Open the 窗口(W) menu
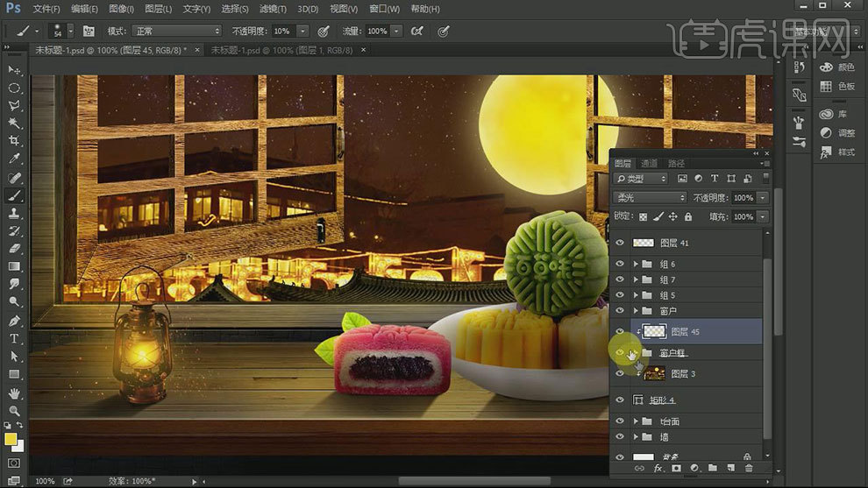This screenshot has height=488, width=868. coord(384,9)
